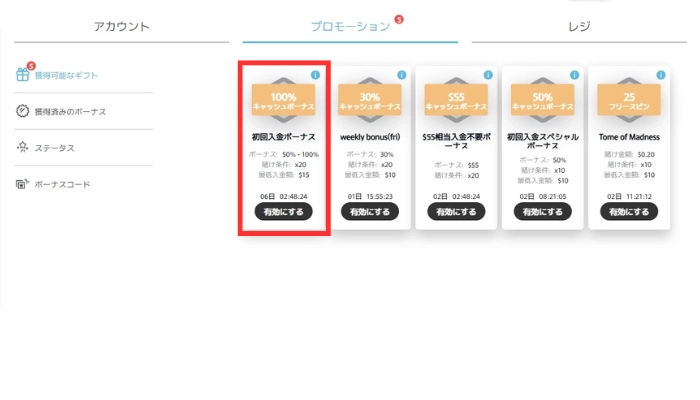Click the $0.20 bet amount value
This screenshot has height=400, width=700.
[x=646, y=154]
